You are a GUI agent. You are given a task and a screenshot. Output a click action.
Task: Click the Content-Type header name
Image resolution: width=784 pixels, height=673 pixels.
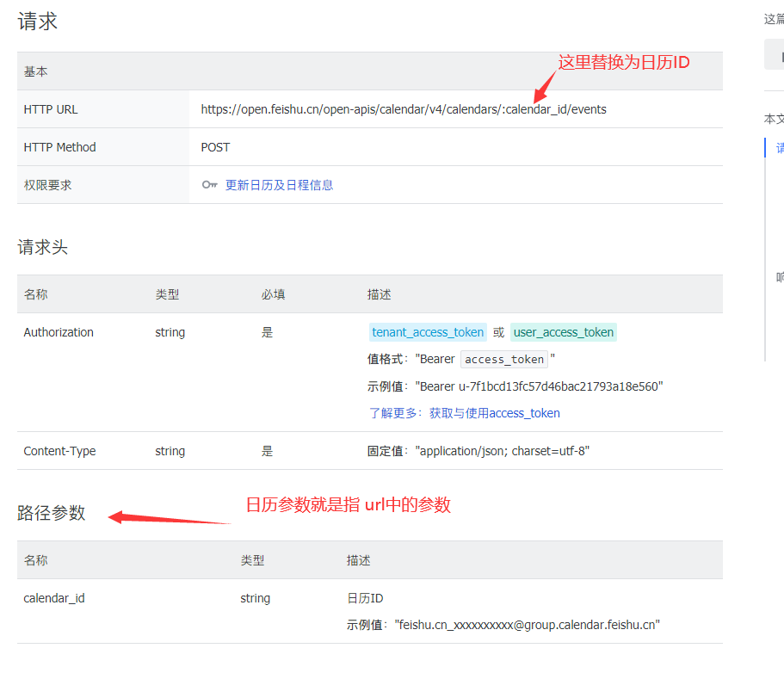(59, 451)
